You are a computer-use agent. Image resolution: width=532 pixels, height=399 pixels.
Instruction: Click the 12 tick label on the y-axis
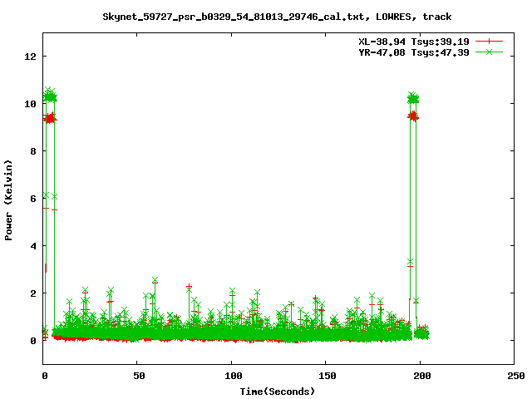[31, 57]
